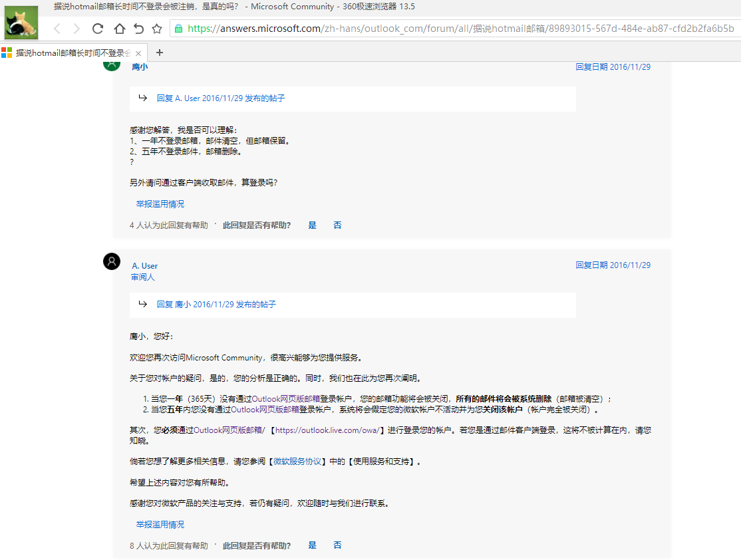Open the Outlook网页版邮箱/ link after 必须通过

coord(229,430)
